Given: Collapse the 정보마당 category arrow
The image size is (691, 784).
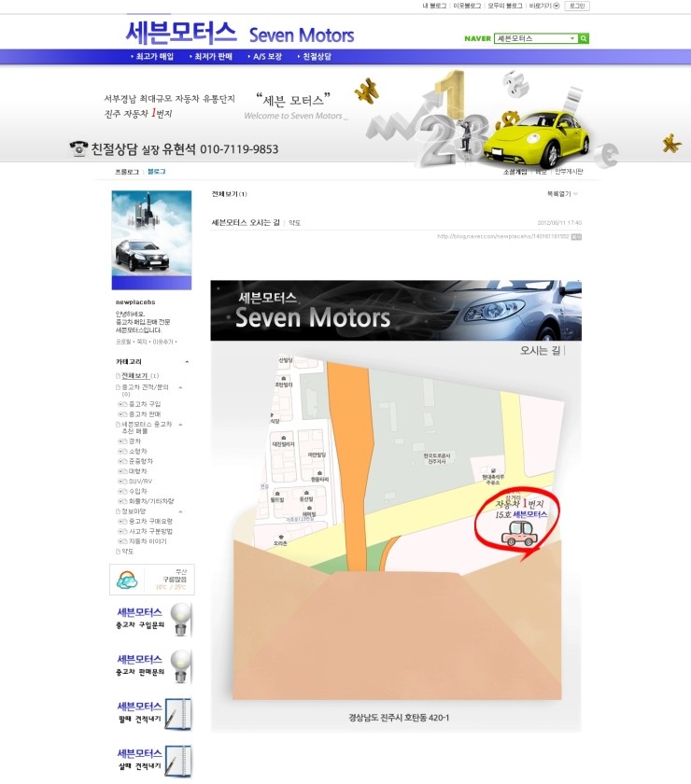Looking at the screenshot, I should coord(180,511).
